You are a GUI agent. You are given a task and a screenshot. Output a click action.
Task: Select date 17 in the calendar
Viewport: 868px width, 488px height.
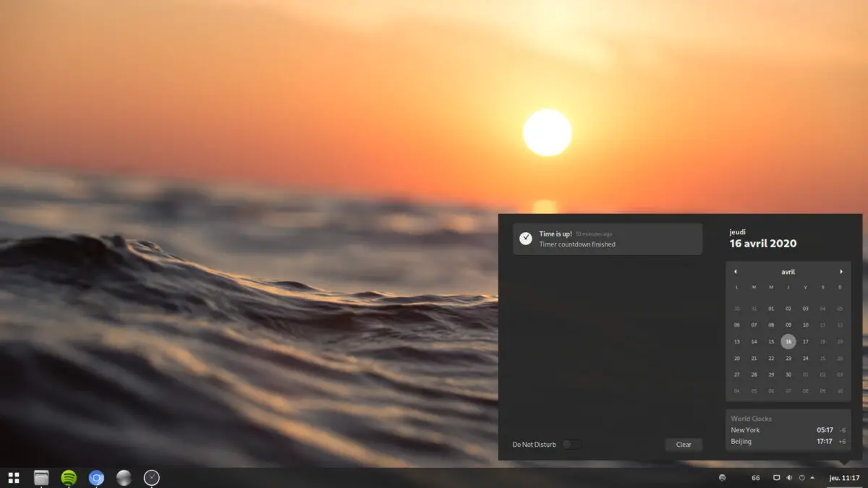point(805,341)
